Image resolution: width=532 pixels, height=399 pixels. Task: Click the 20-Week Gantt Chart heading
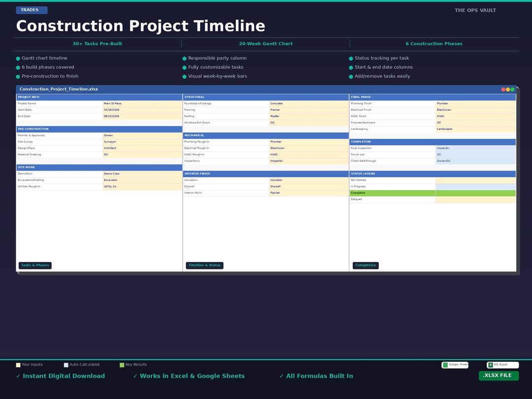266,44
